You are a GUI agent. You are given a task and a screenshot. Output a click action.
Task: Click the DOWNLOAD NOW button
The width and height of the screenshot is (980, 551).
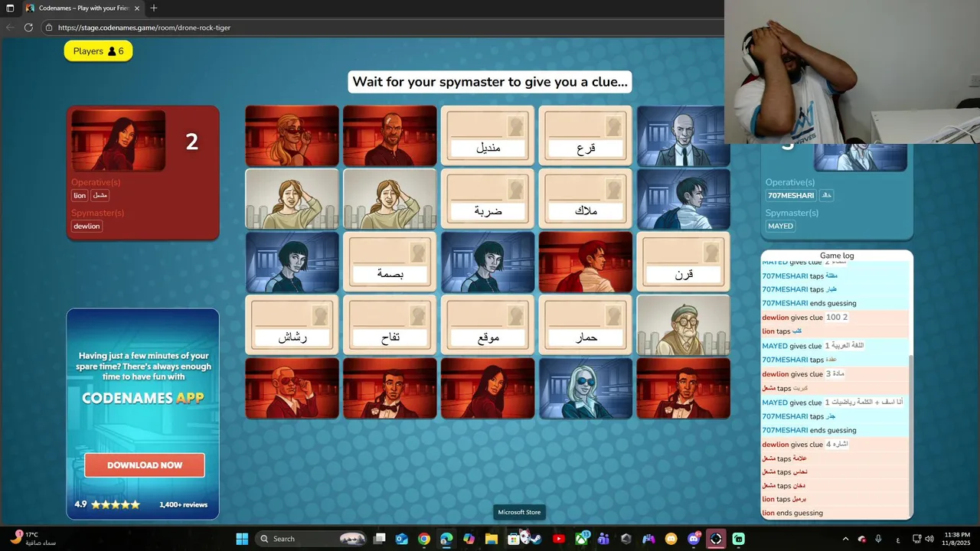(x=145, y=465)
